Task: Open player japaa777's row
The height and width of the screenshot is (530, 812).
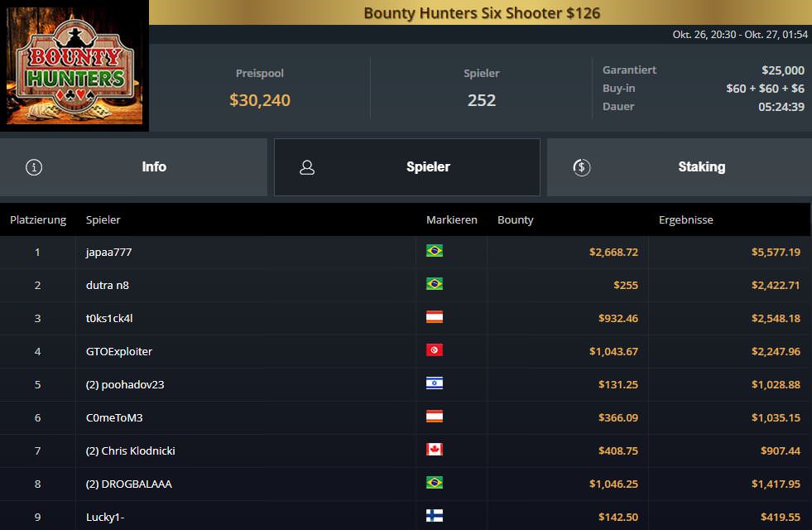Action: point(108,252)
